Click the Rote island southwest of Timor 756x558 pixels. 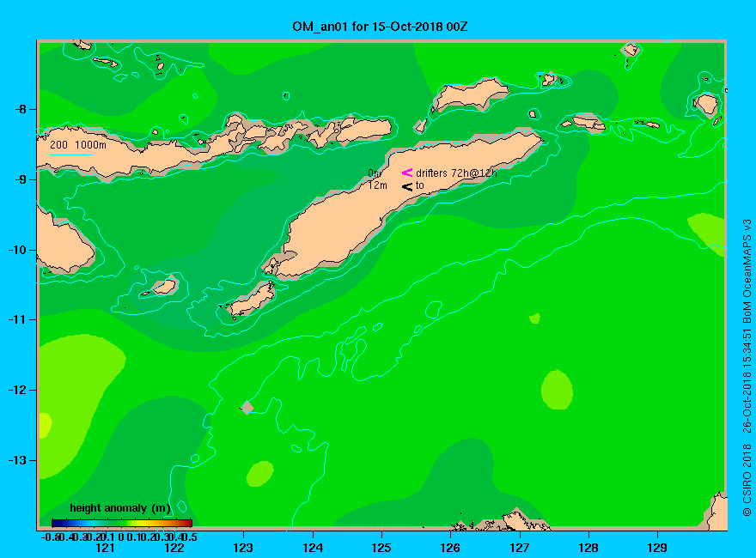coord(252,300)
